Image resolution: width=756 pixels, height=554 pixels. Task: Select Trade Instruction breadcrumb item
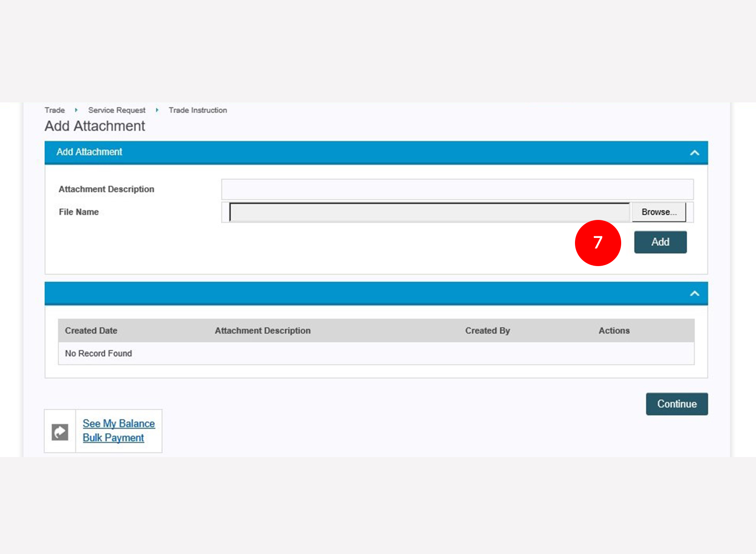click(197, 110)
